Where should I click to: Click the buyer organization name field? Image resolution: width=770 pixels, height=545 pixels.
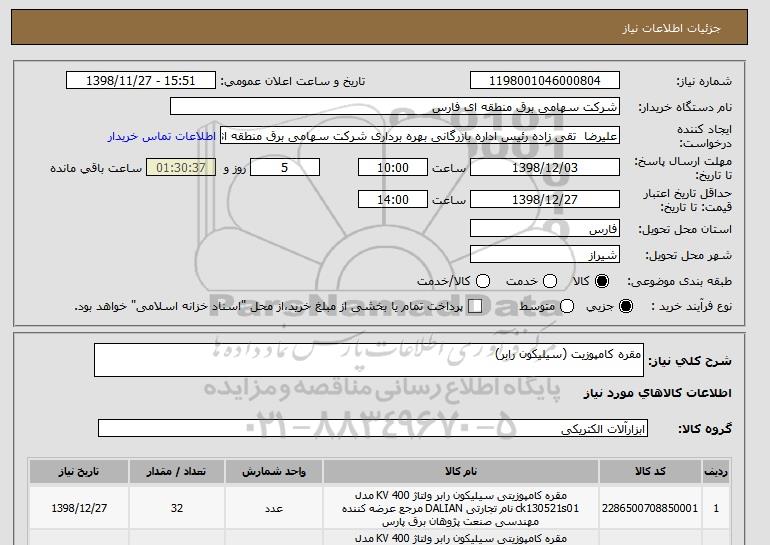(395, 107)
